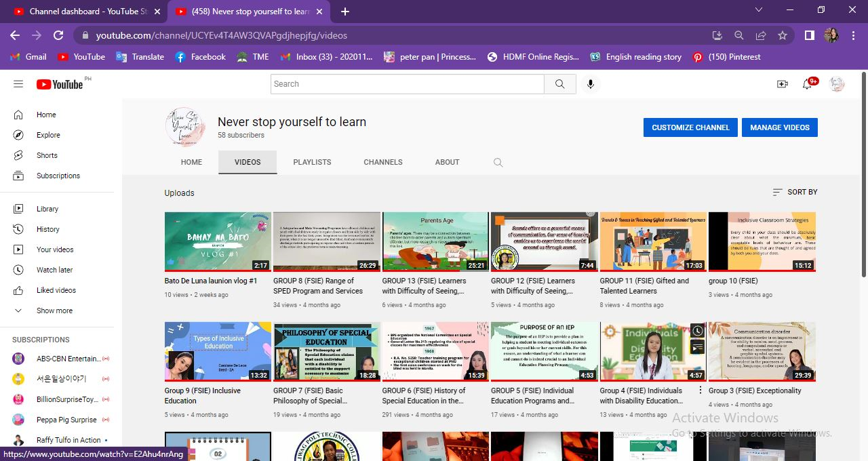Open the Bato De Luna launion vlog thumbnail
The image size is (868, 461).
[217, 241]
